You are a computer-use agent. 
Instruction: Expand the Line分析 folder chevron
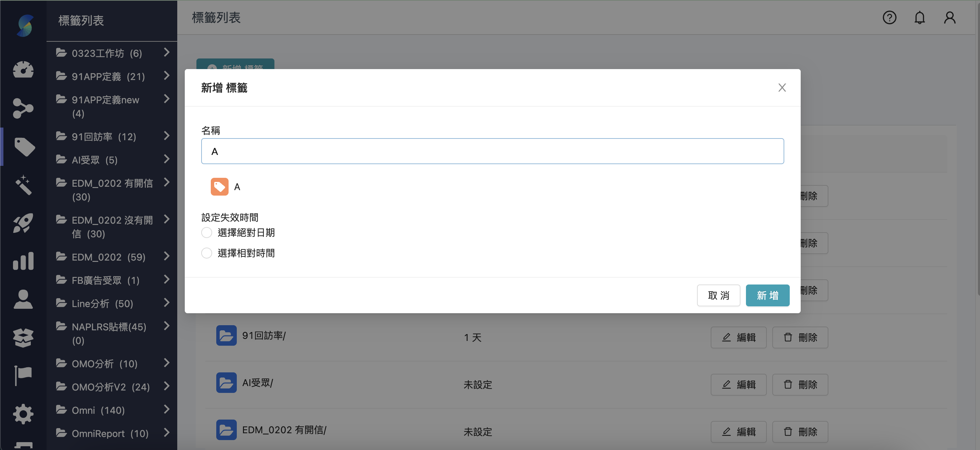[166, 303]
